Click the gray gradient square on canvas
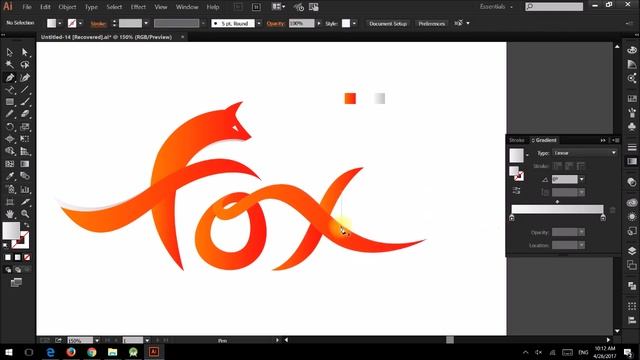This screenshot has width=640, height=360. [380, 98]
